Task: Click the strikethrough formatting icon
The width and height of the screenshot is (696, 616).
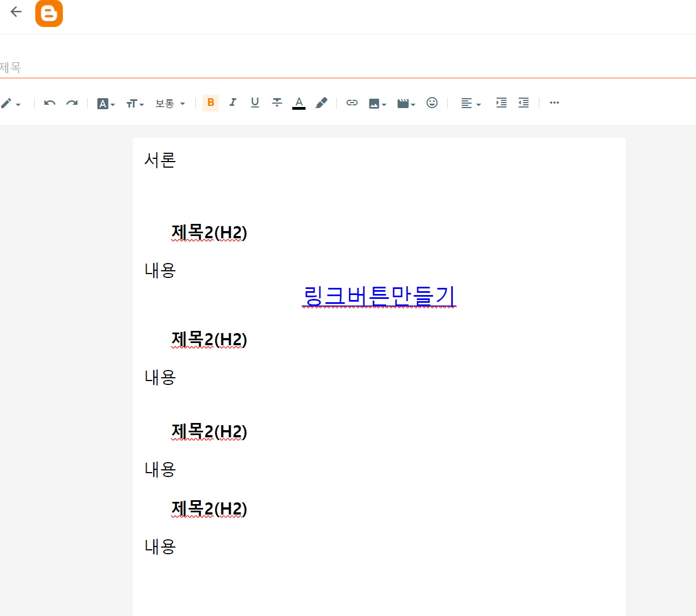Action: tap(276, 103)
